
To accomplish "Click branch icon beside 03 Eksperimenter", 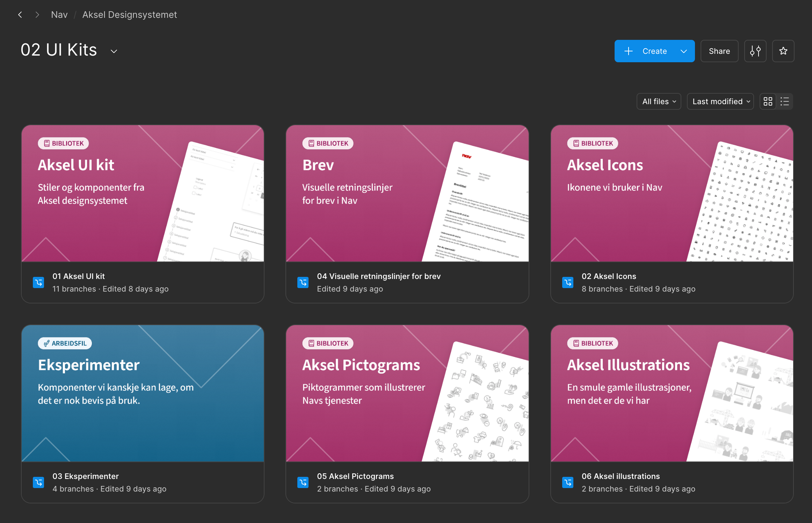I will (38, 482).
